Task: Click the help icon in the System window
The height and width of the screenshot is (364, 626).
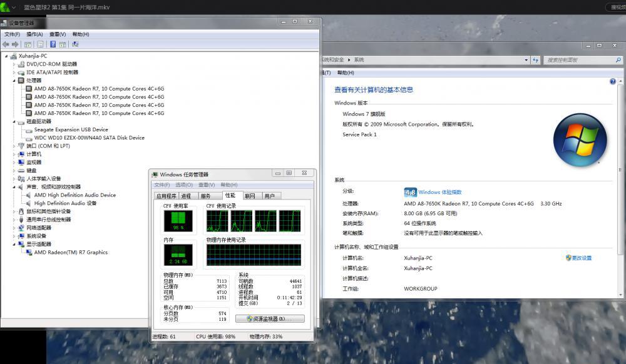Action: (612, 81)
